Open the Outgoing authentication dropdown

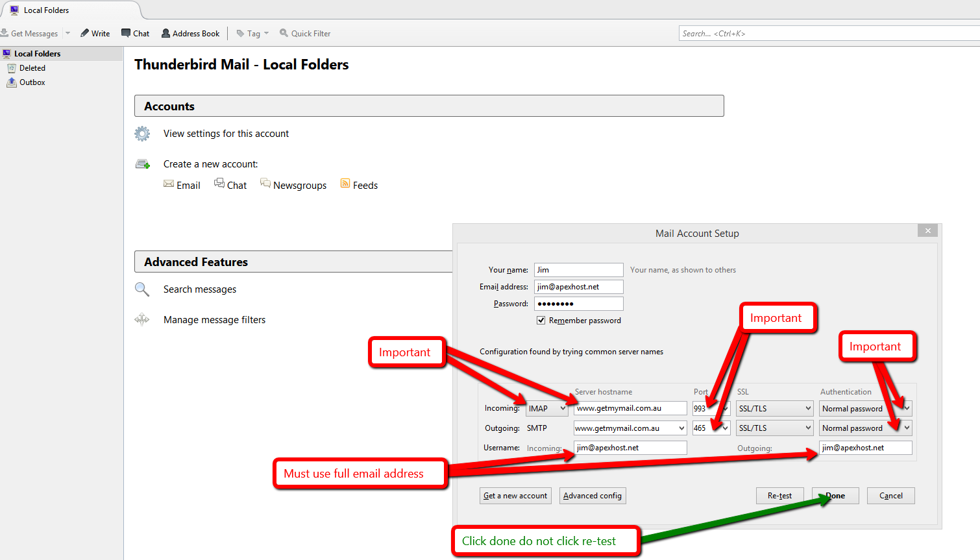866,428
